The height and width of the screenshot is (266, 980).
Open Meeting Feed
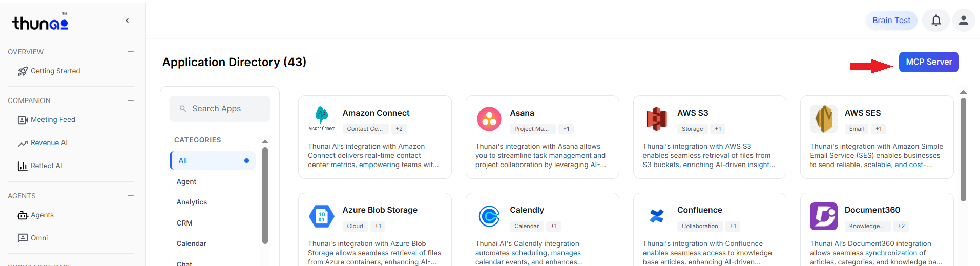coord(53,120)
